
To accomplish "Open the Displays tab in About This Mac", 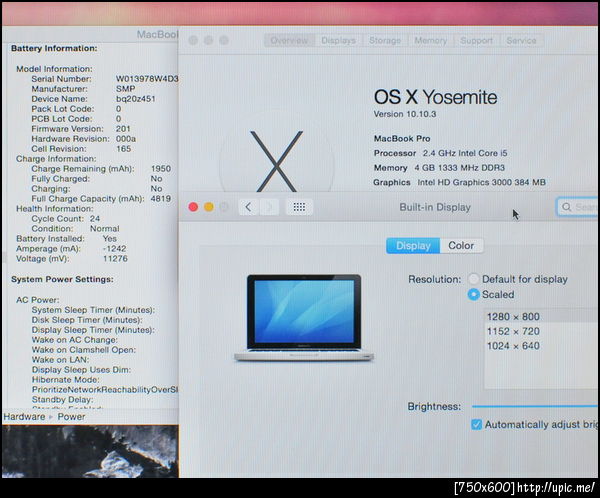I will [338, 41].
